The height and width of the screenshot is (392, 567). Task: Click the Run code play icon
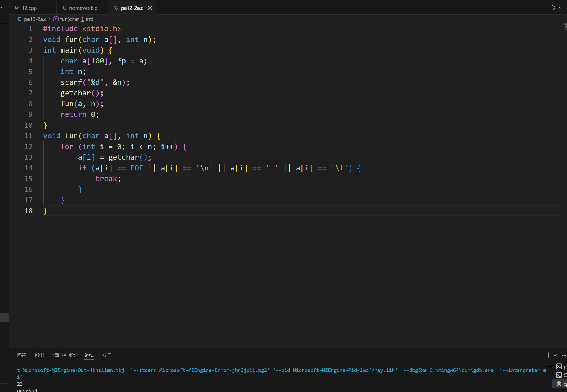click(x=554, y=8)
